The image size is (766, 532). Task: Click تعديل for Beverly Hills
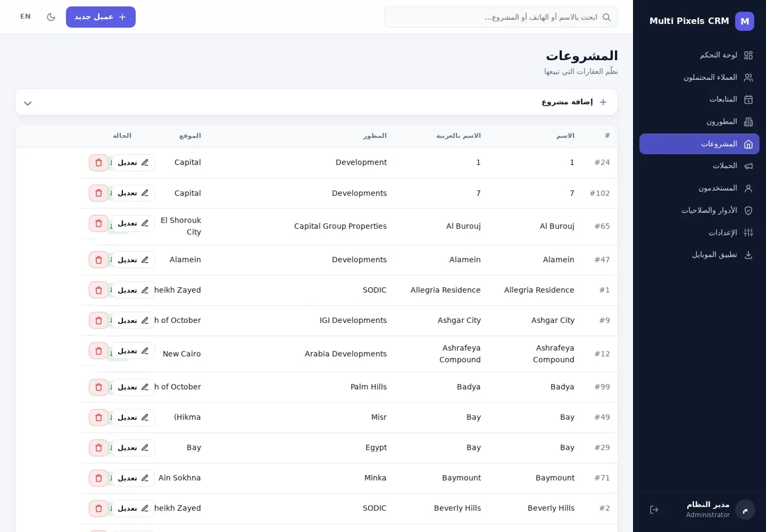[x=133, y=508]
